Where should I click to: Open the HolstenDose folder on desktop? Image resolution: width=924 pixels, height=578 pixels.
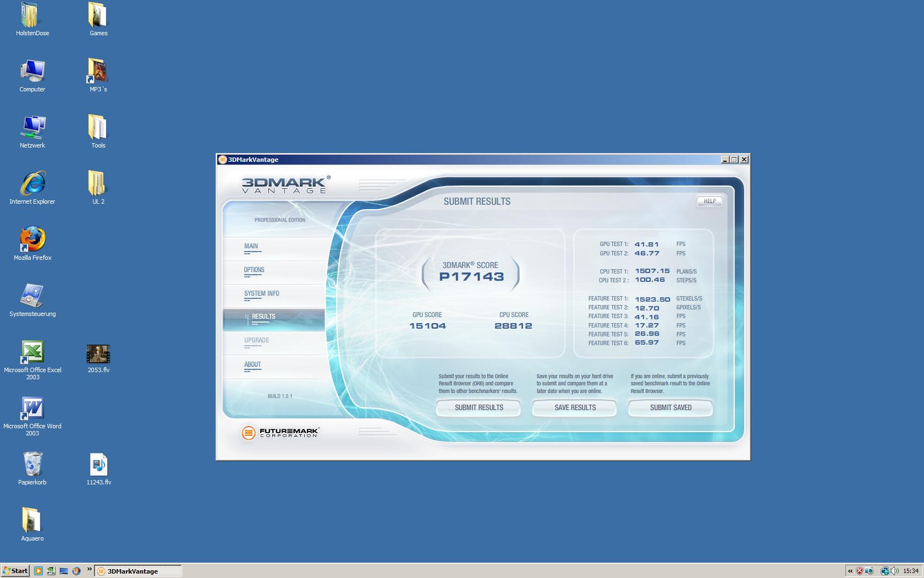pos(32,19)
